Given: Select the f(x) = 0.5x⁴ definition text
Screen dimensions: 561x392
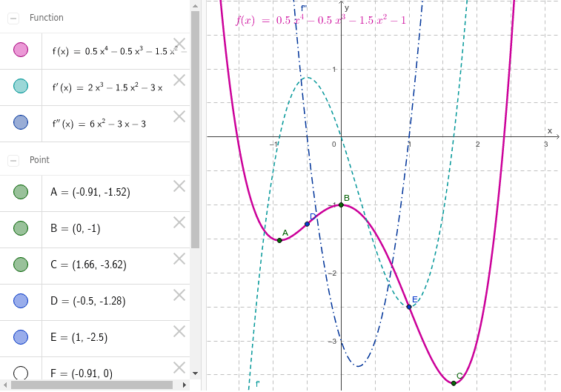Looking at the screenshot, I should [119, 51].
